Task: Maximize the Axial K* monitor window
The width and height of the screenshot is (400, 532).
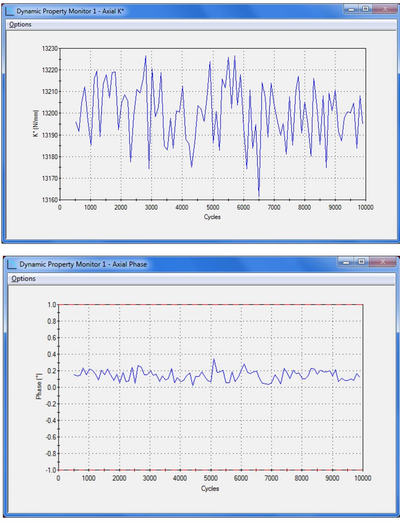Action: (x=365, y=9)
